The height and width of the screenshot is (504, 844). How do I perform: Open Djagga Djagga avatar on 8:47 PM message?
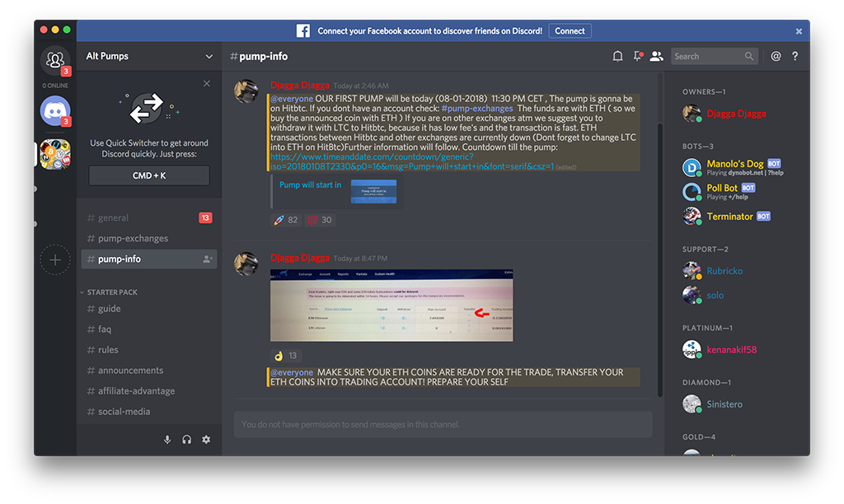pyautogui.click(x=246, y=264)
